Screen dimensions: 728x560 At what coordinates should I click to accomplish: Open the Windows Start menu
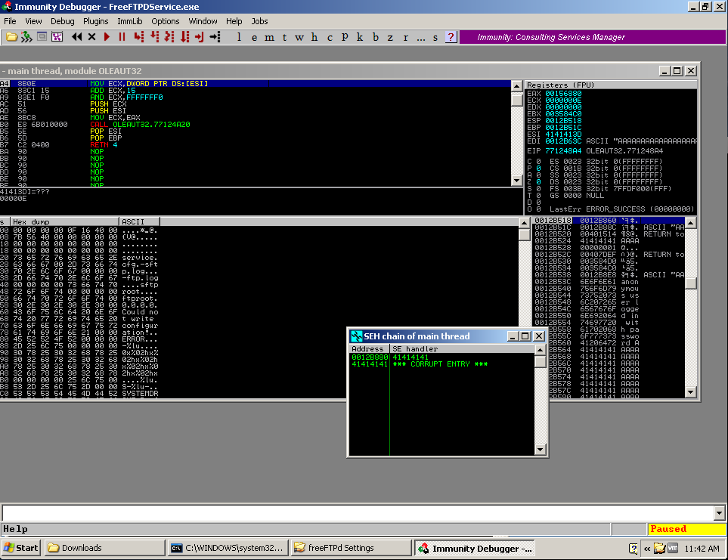pos(21,548)
